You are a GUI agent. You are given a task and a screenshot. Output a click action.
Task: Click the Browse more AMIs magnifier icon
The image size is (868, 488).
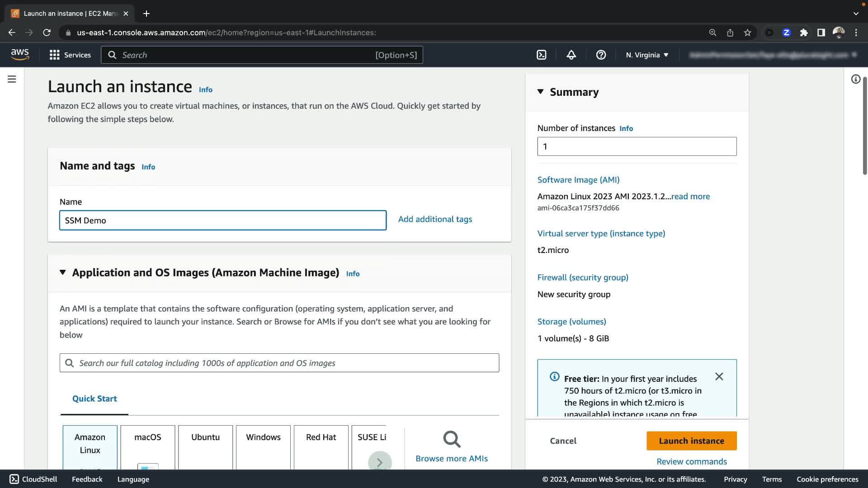click(451, 439)
